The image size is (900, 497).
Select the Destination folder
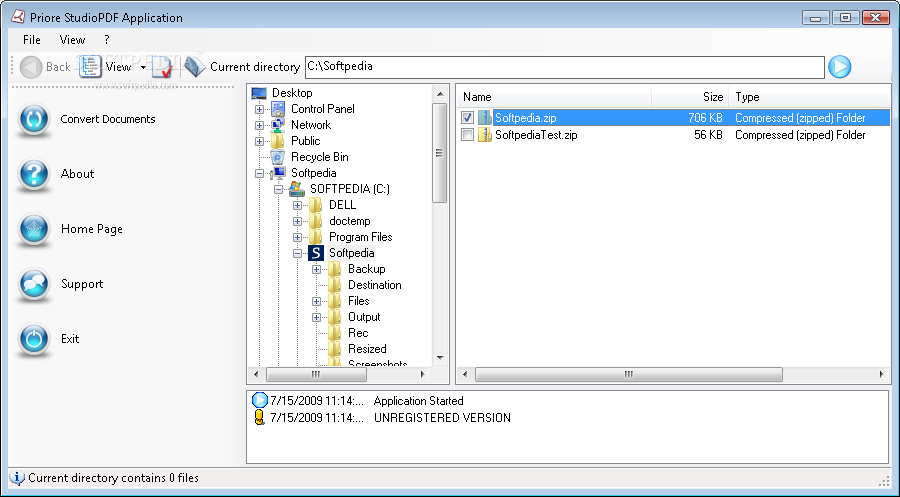(x=374, y=285)
